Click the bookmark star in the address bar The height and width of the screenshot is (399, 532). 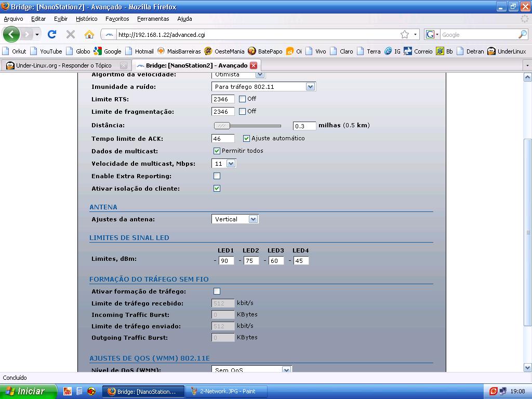(404, 34)
